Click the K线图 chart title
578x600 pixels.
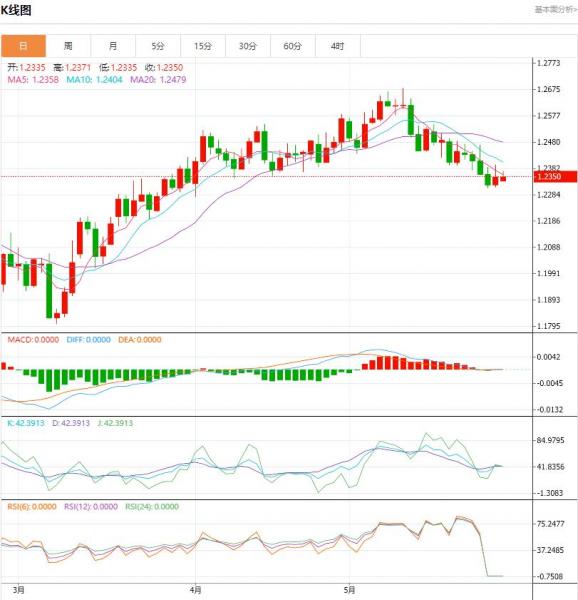16,10
